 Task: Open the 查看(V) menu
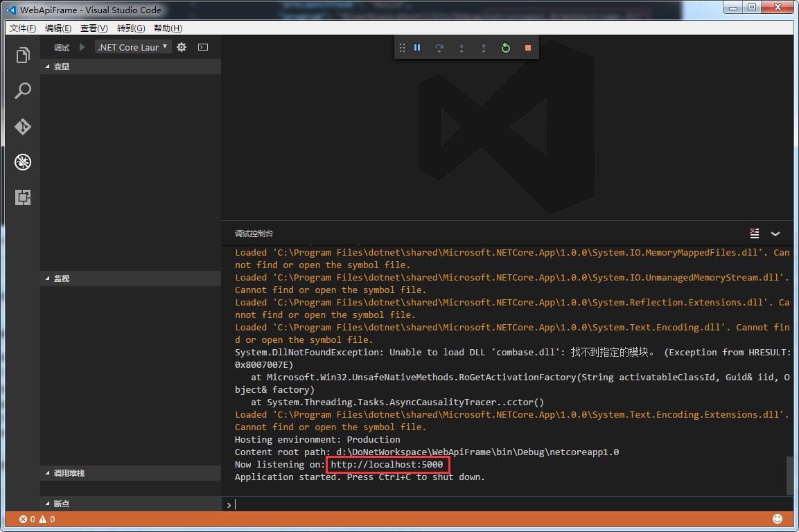[94, 28]
